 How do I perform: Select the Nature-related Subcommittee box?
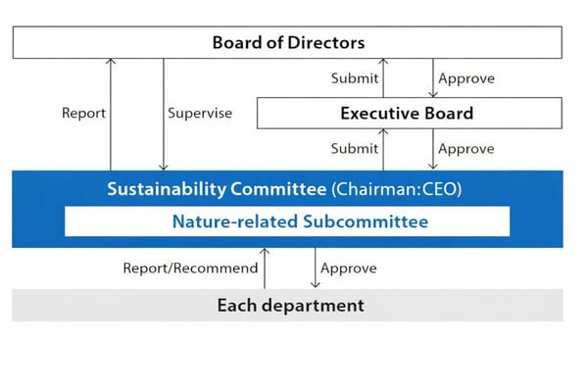(x=286, y=221)
